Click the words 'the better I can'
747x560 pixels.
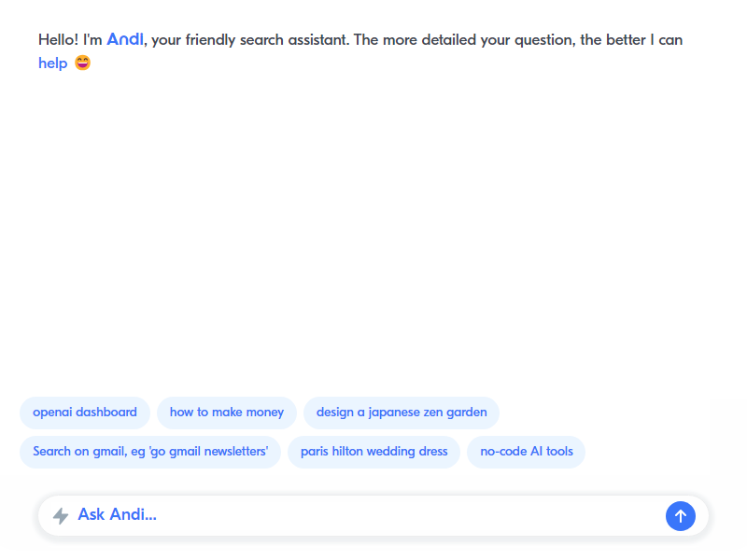tap(631, 39)
